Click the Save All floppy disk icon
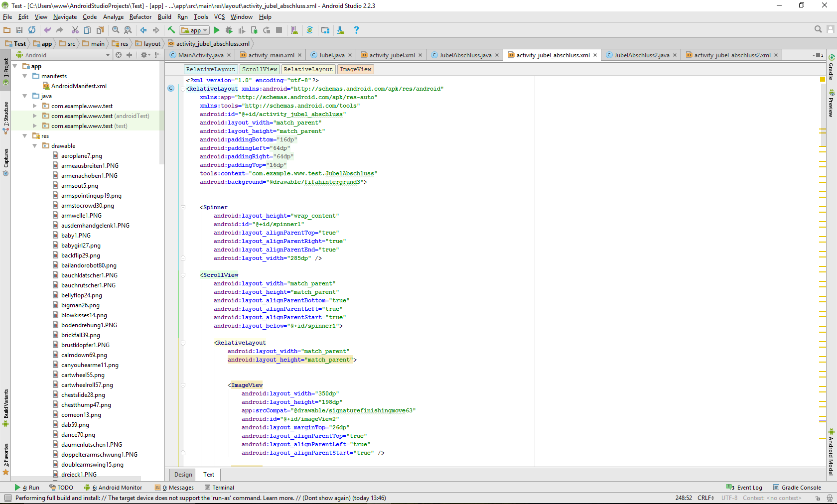Image resolution: width=837 pixels, height=504 pixels. pos(19,30)
